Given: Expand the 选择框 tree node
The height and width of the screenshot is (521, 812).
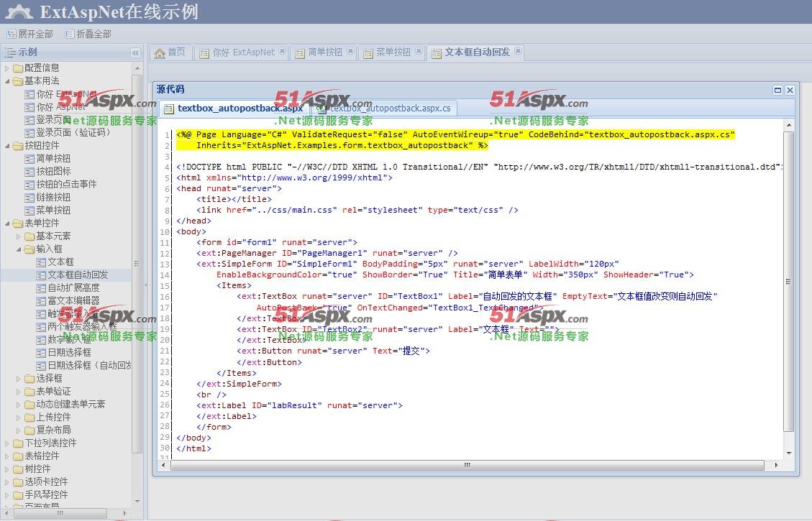Looking at the screenshot, I should pyautogui.click(x=19, y=379).
